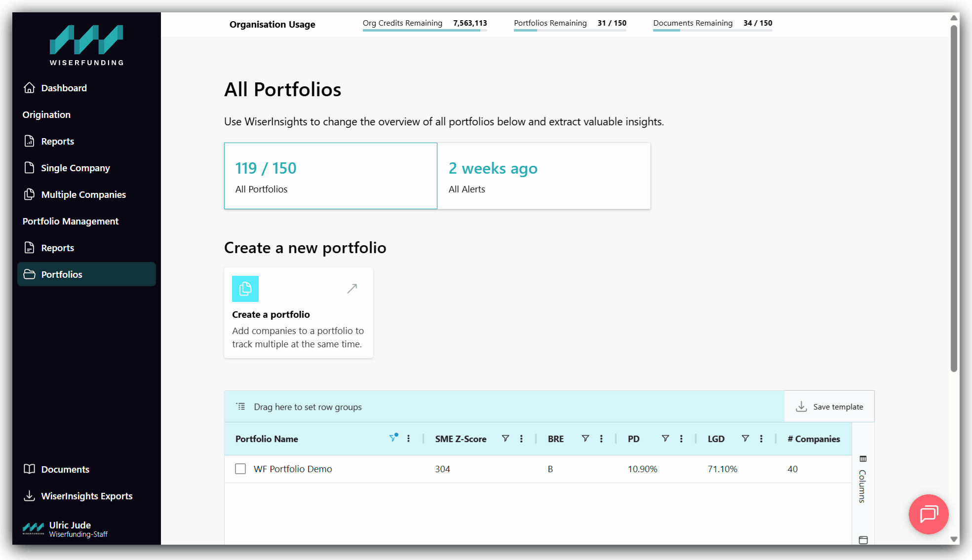Open the chat support bubble
The height and width of the screenshot is (560, 972).
(929, 515)
